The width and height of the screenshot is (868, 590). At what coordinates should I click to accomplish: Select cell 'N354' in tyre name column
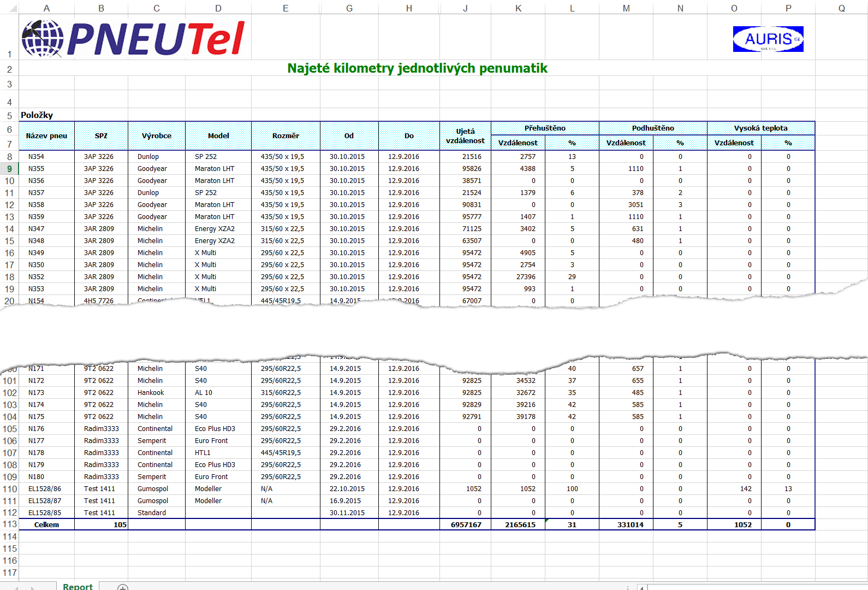click(46, 157)
